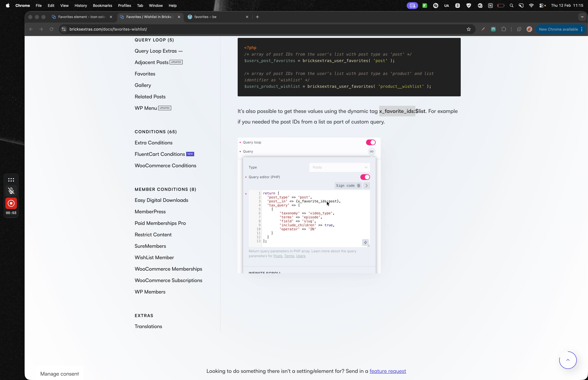588x380 pixels.
Task: Click the Manage consent button
Action: click(x=59, y=374)
